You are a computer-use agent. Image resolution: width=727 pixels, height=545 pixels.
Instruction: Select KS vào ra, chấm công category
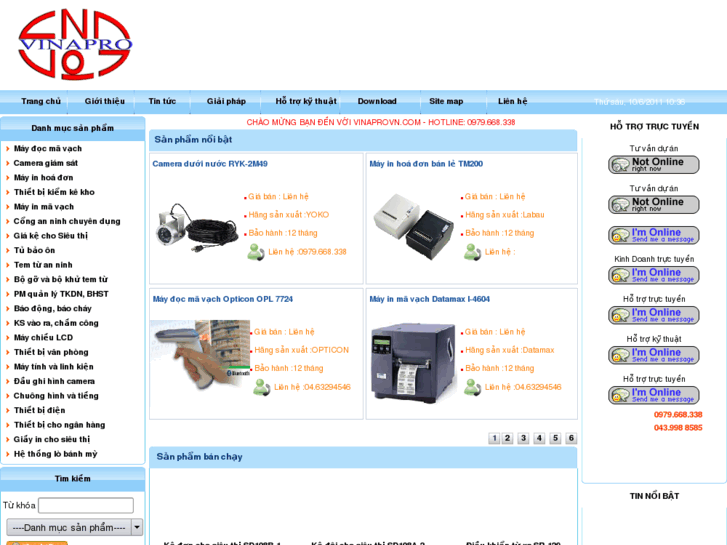(56, 323)
